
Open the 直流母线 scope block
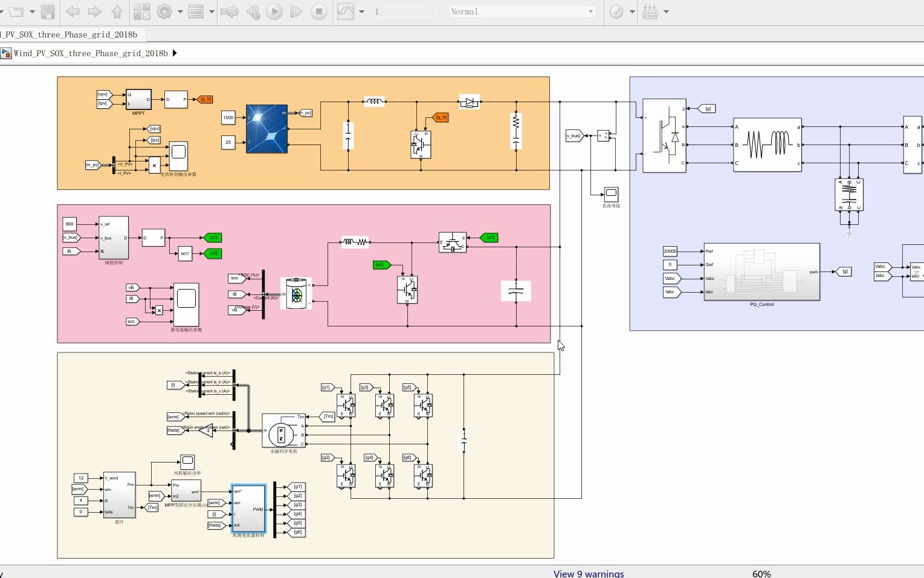tap(611, 194)
